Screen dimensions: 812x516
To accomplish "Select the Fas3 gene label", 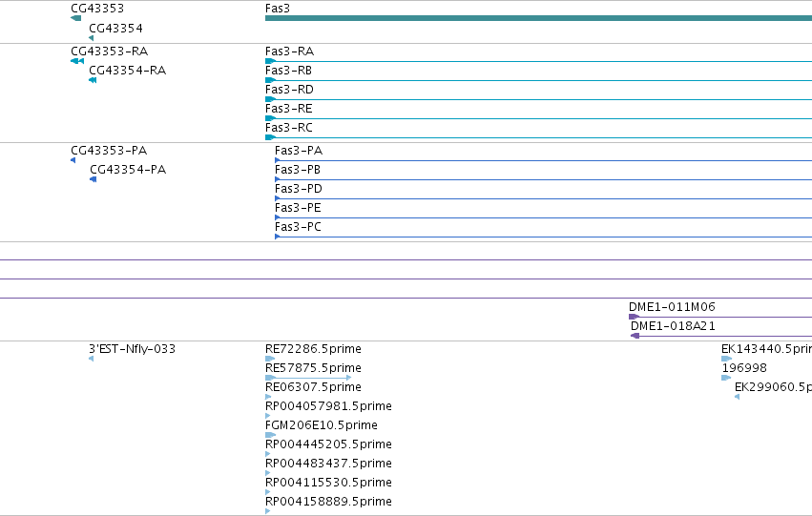I will 278,9.
